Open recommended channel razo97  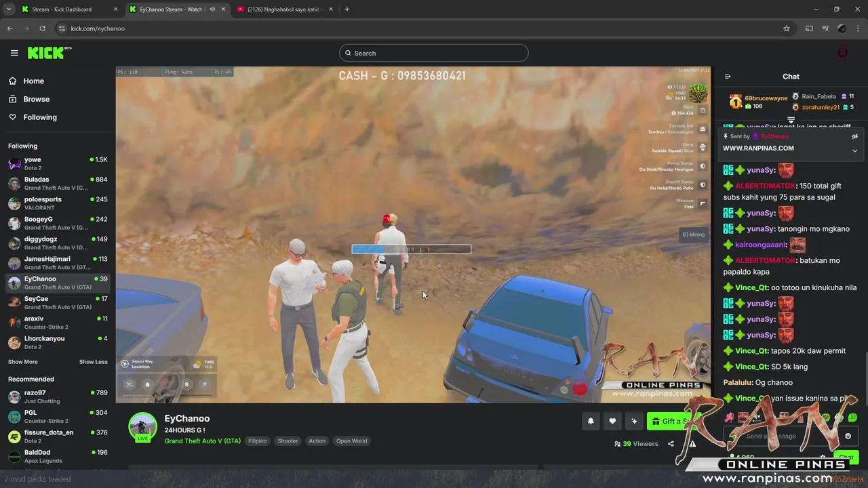pos(58,396)
